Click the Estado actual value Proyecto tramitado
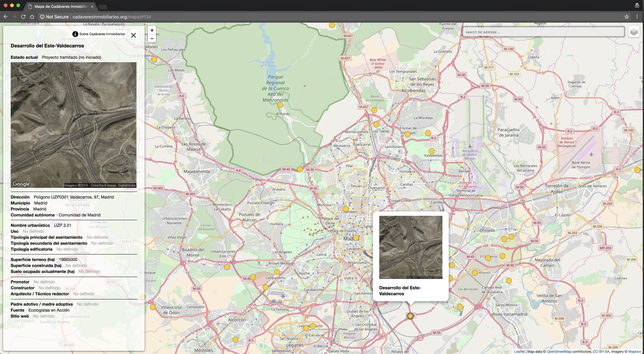The width and height of the screenshot is (644, 354). 72,57
